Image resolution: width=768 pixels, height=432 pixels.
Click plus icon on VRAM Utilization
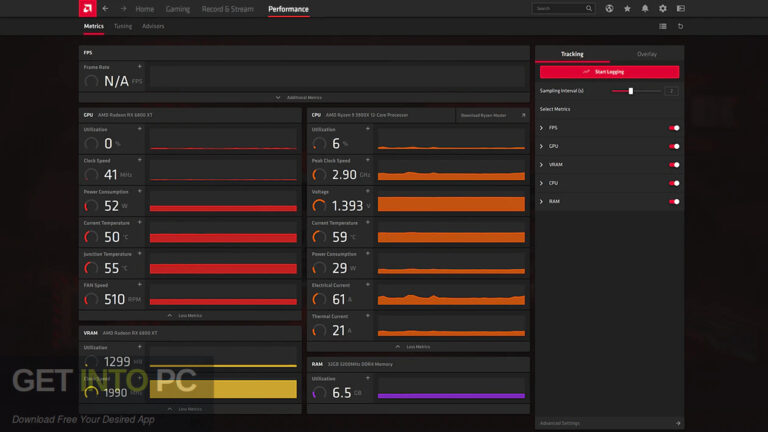click(x=140, y=347)
